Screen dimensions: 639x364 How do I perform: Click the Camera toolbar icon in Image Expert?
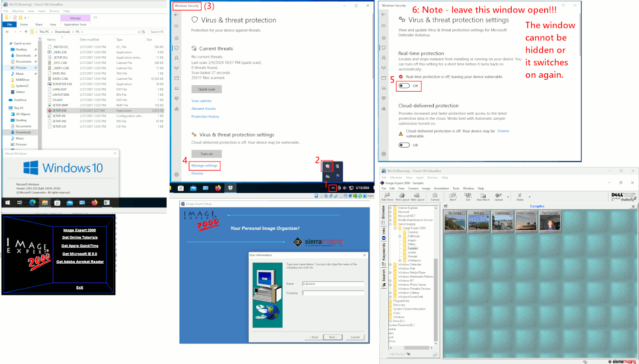click(x=435, y=197)
